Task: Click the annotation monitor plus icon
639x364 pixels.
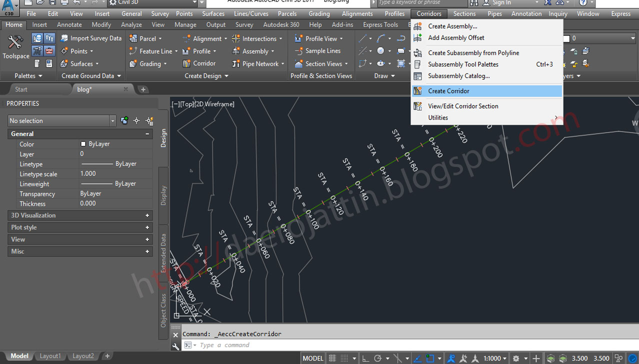Action: tap(536, 358)
